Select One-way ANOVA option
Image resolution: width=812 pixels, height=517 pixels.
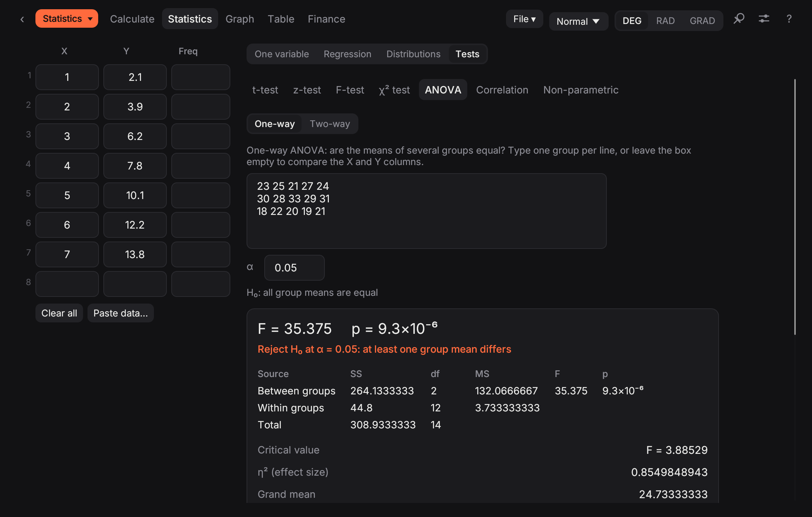click(x=275, y=124)
